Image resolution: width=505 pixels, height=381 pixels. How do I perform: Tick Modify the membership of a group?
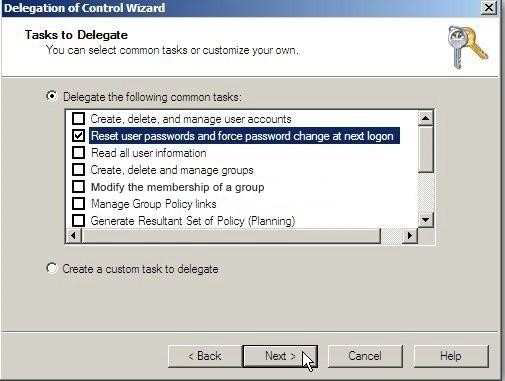point(78,186)
